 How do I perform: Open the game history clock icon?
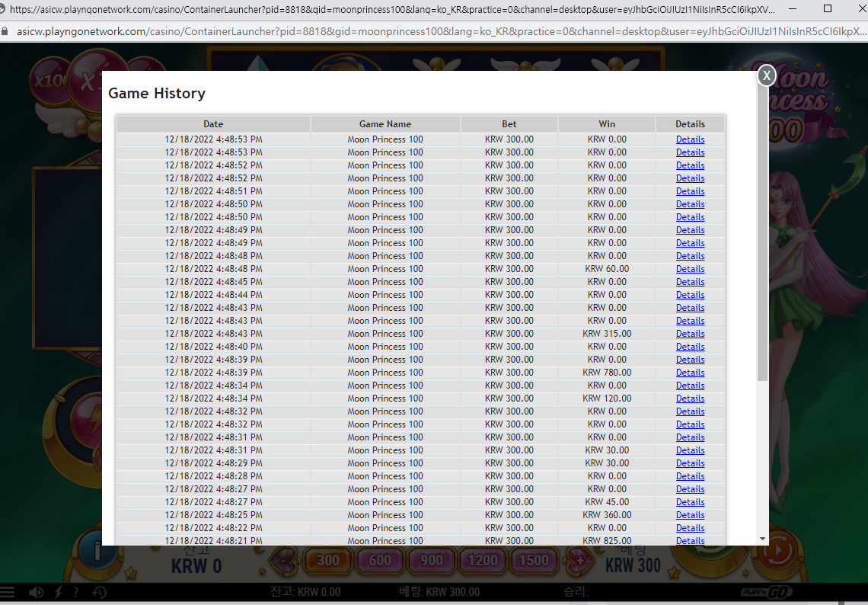(99, 592)
